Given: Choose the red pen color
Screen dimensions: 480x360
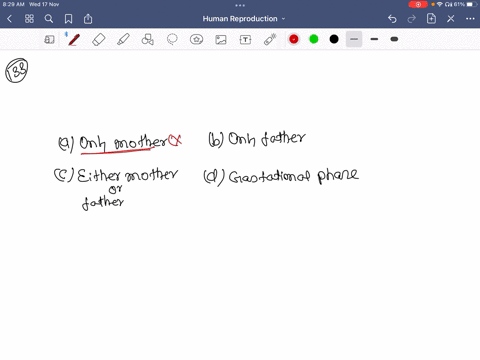Looking at the screenshot, I should [294, 39].
